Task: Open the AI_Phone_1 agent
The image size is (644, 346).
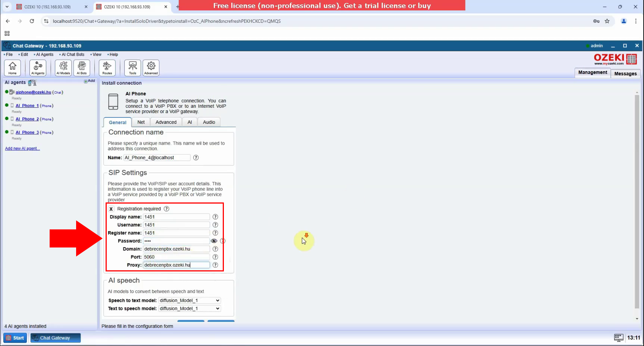Action: pyautogui.click(x=27, y=106)
